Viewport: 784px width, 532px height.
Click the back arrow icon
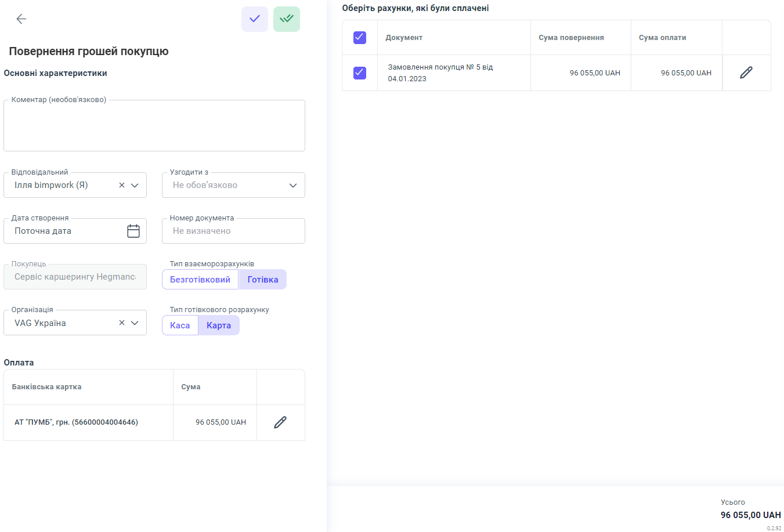coord(21,19)
